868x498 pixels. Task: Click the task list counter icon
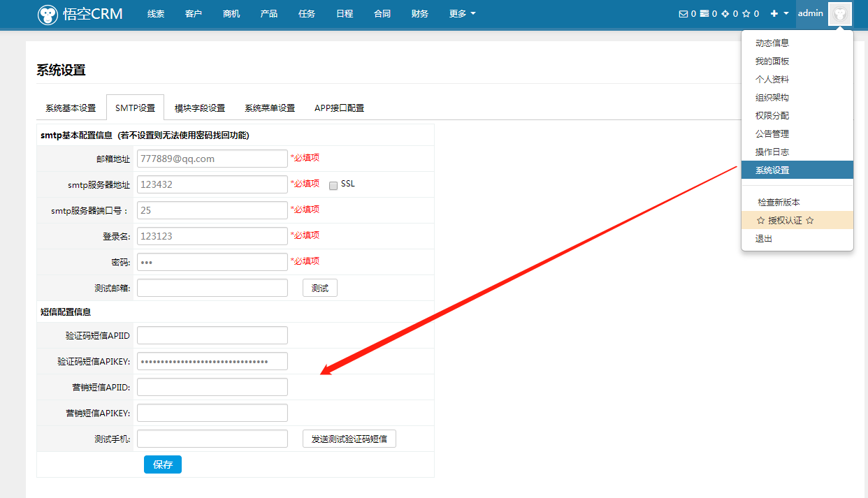pos(704,14)
